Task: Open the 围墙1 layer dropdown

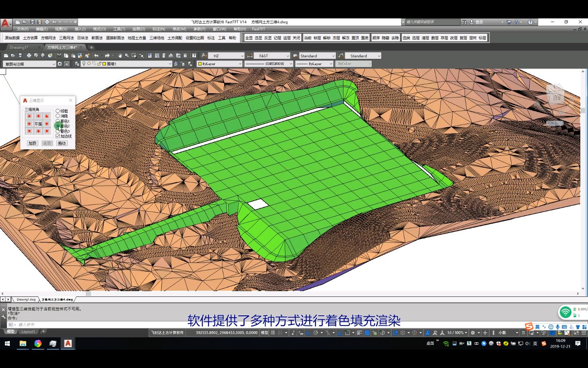Action: point(127,64)
